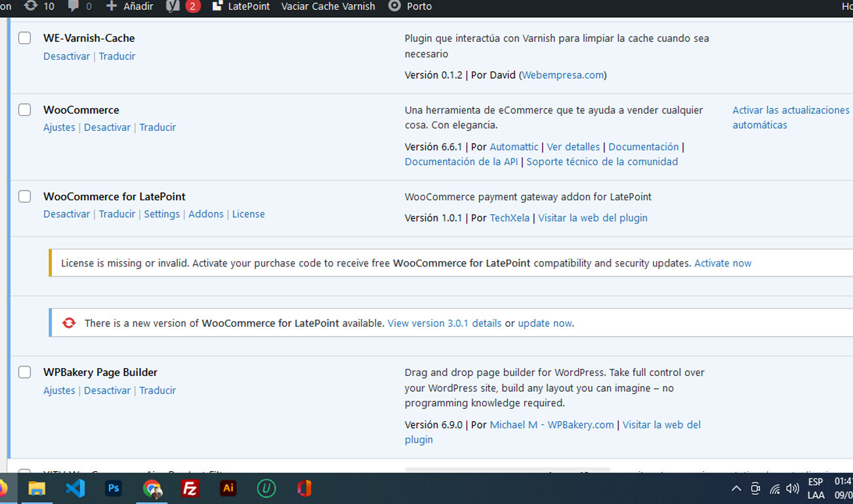
Task: Show hidden system tray icons
Action: (x=736, y=488)
